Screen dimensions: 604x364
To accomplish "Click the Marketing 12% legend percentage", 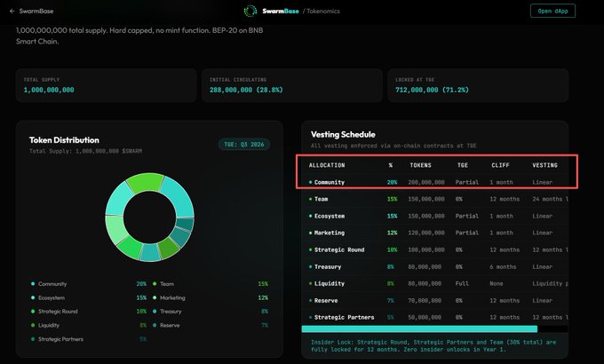I will (263, 297).
